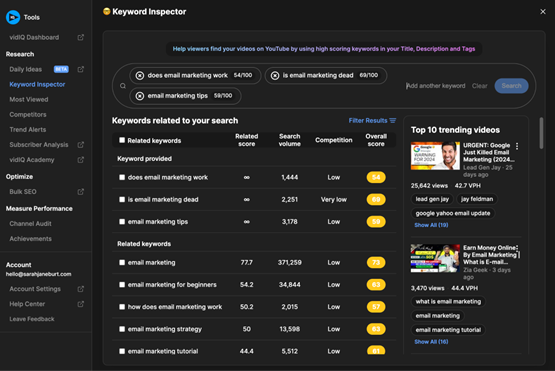Open external link icon beside Daily Ideas
555x371 pixels.
tap(81, 69)
